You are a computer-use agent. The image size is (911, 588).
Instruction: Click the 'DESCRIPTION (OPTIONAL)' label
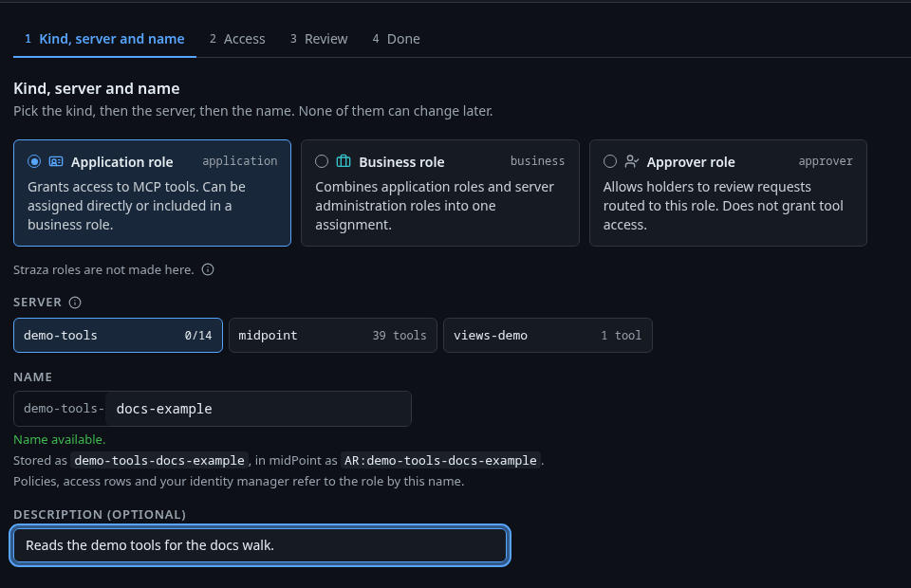point(100,514)
